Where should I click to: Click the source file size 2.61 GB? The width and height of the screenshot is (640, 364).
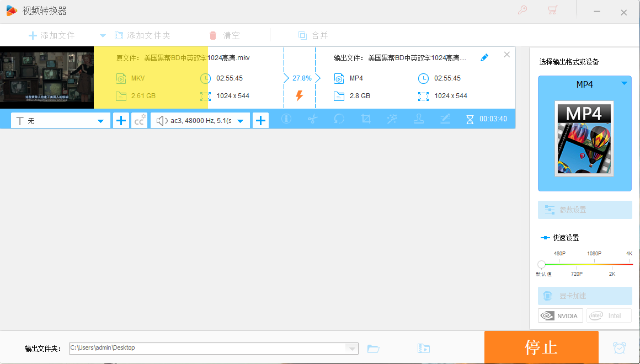click(143, 96)
